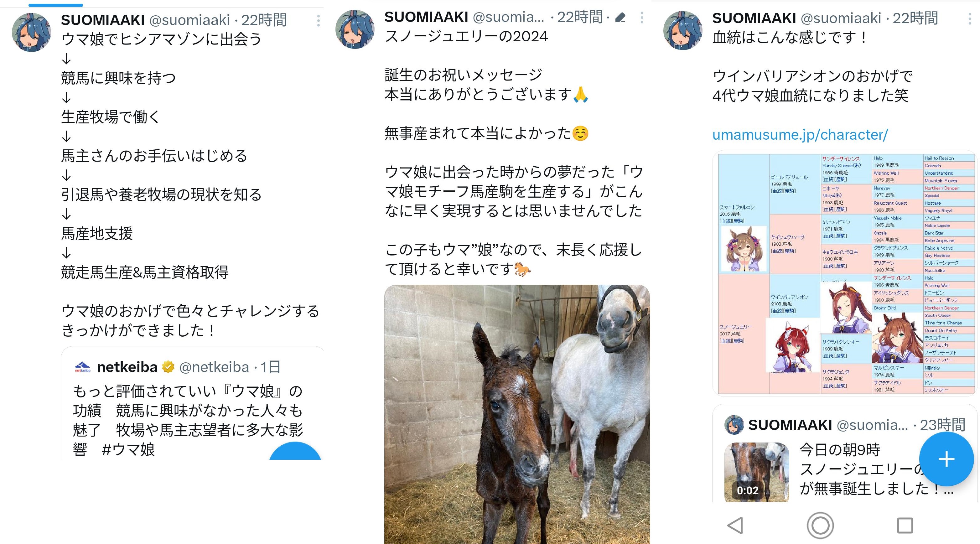The image size is (980, 544).
Task: Open the umamusume.jp/character/ link
Action: (800, 135)
